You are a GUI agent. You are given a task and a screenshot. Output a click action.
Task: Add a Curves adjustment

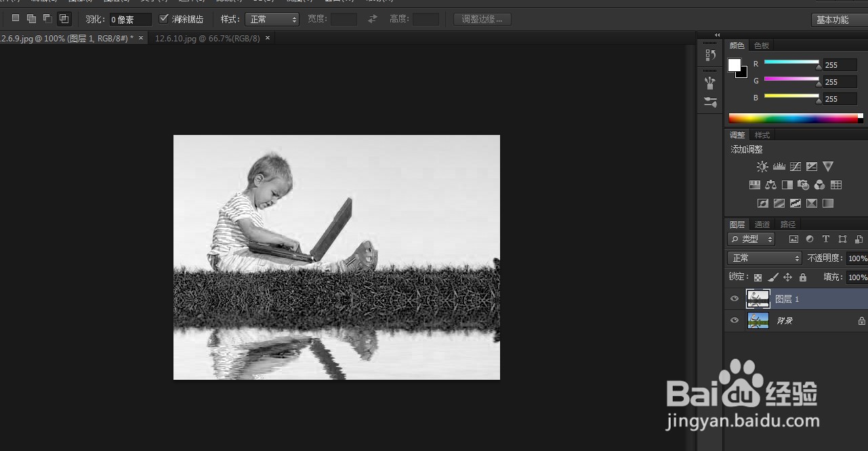pyautogui.click(x=795, y=166)
